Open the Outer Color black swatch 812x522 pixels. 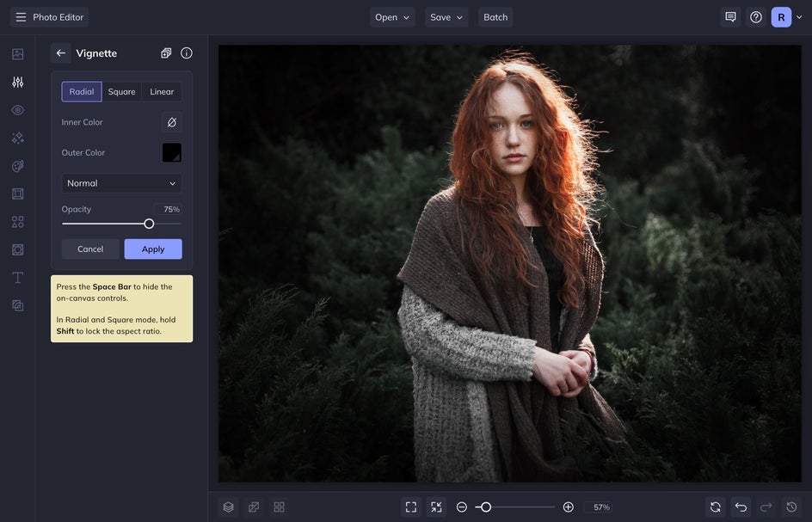click(172, 153)
